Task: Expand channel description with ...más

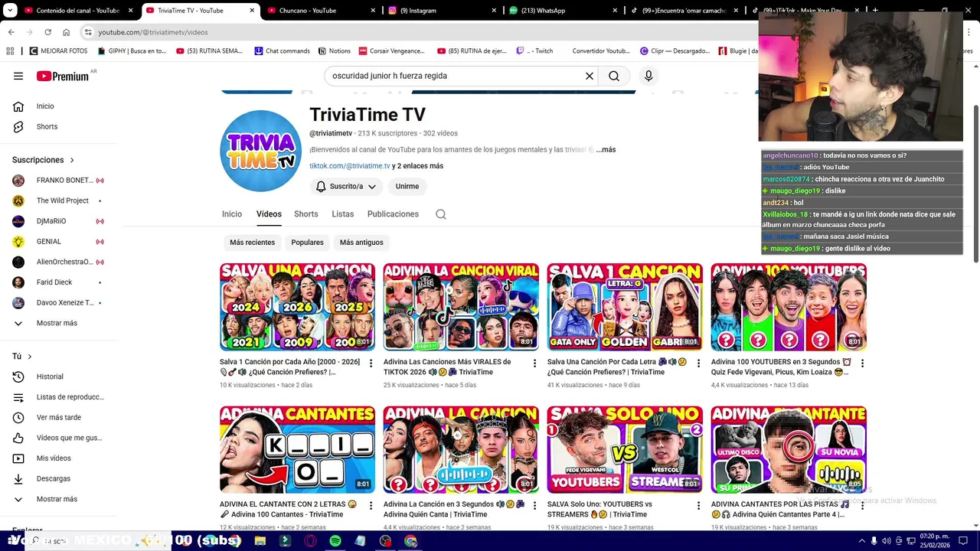Action: click(x=606, y=150)
